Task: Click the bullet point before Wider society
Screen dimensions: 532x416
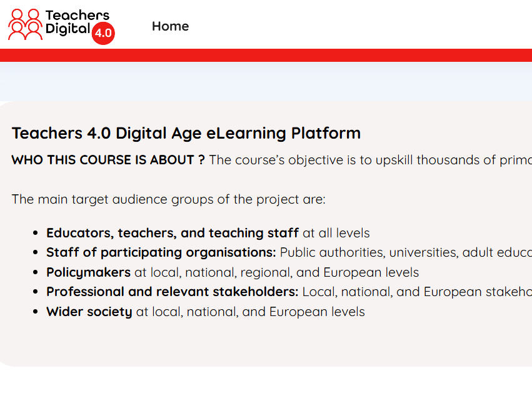Action: point(35,312)
